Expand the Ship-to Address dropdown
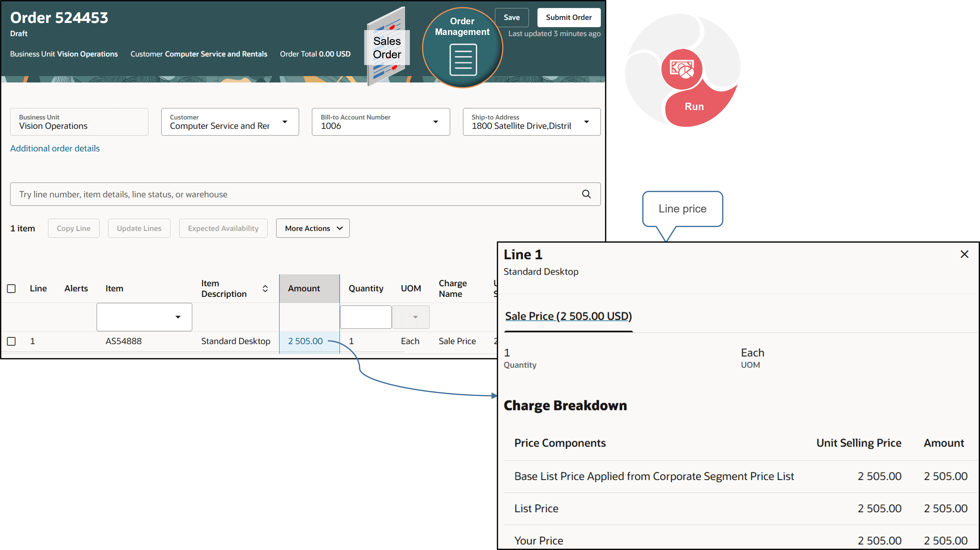This screenshot has height=550, width=980. click(587, 122)
